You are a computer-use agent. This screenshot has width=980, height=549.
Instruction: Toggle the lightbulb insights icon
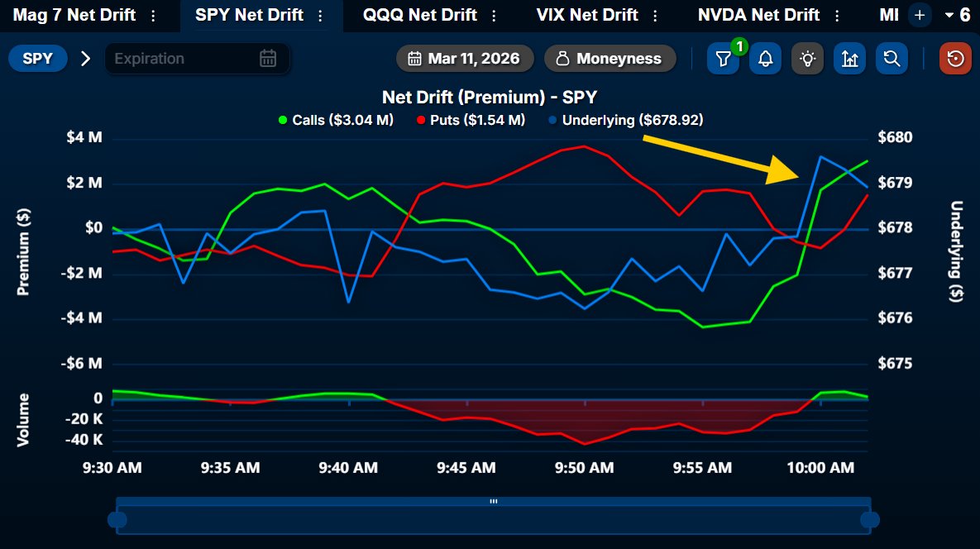click(807, 59)
